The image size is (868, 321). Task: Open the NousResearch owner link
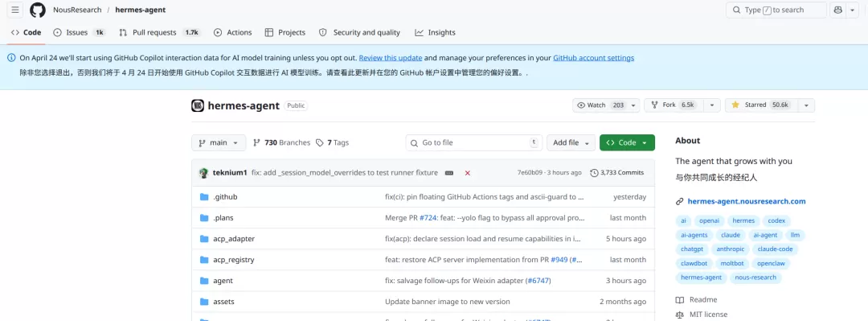tap(77, 10)
